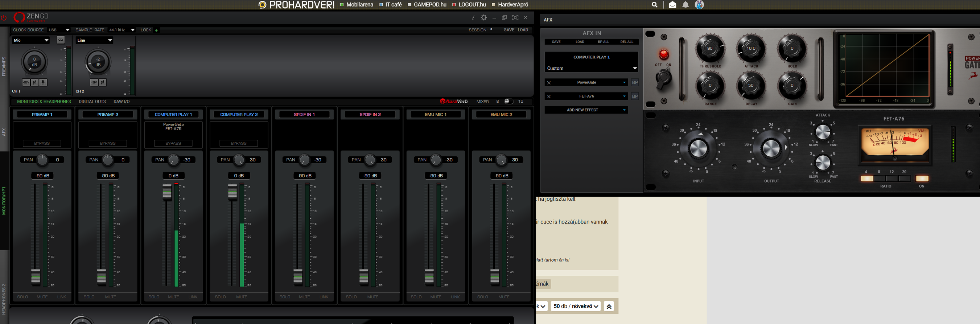Viewport: 980px width, 324px height.
Task: Click the PowerGate GAIN knob
Action: (792, 86)
